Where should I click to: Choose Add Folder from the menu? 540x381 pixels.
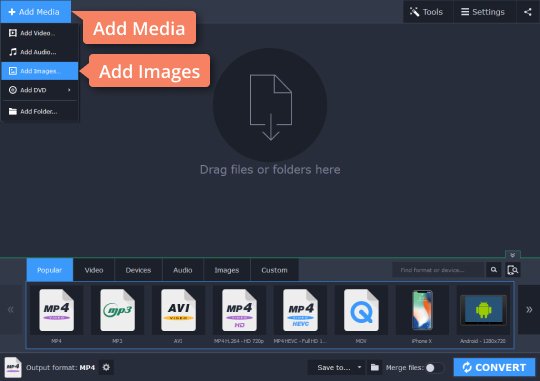pos(40,111)
